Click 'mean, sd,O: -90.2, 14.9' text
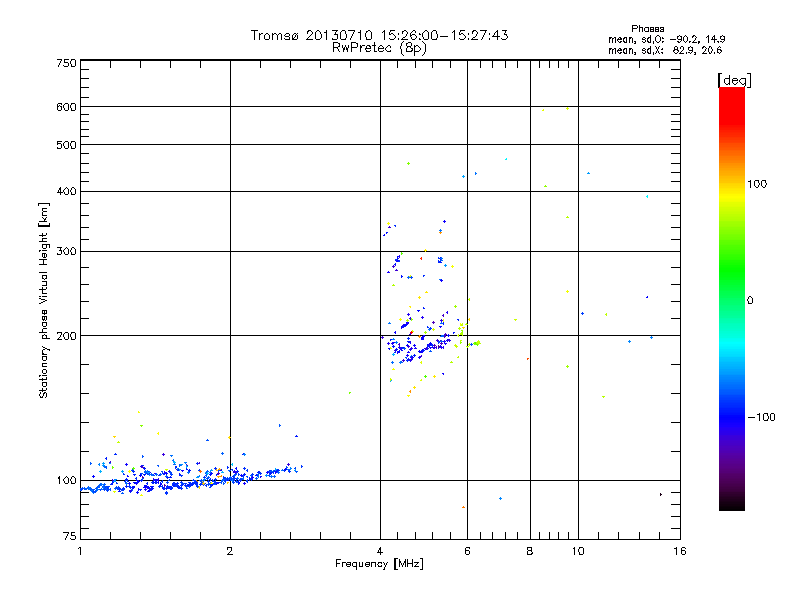800x600 pixels. (666, 39)
